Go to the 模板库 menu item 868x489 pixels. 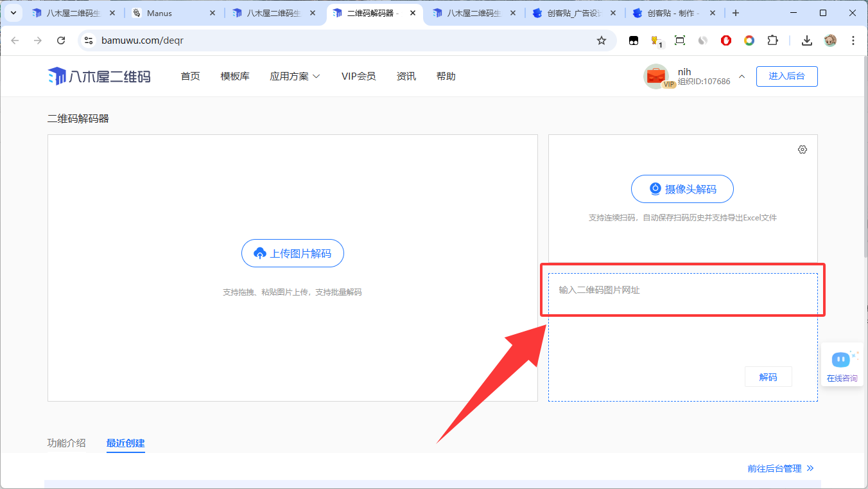235,76
